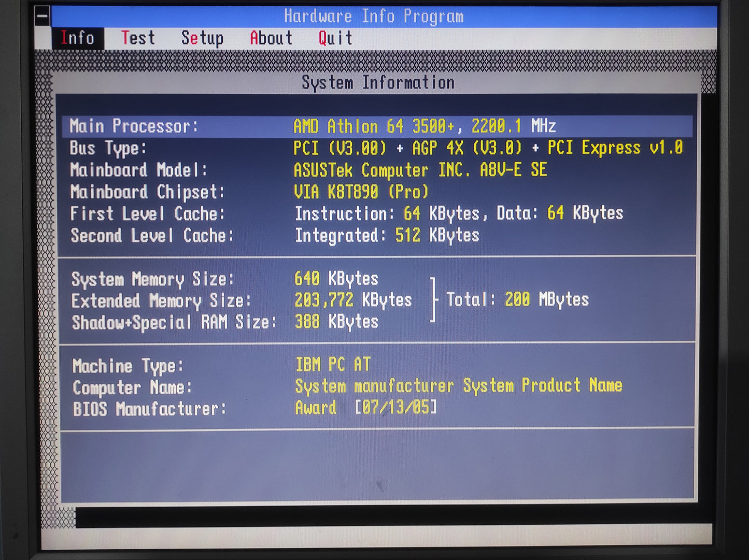Screen dimensions: 749x560
Task: Click the First Level Cache row
Action: (347, 214)
